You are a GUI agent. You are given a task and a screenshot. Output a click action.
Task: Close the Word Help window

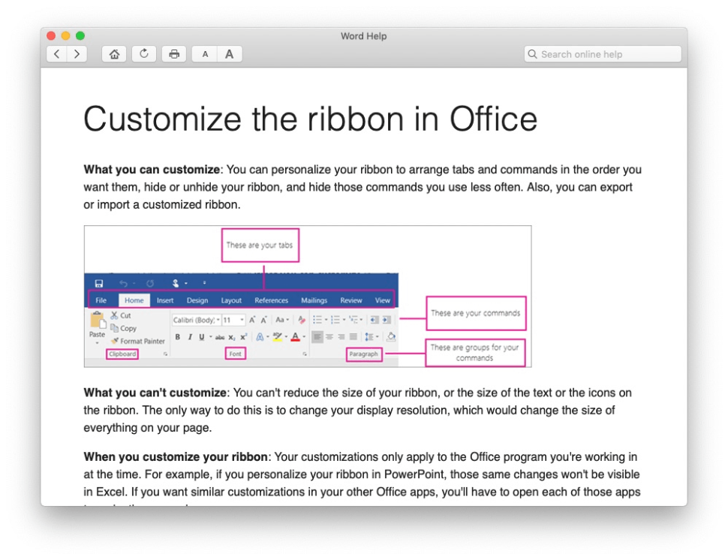[51, 36]
